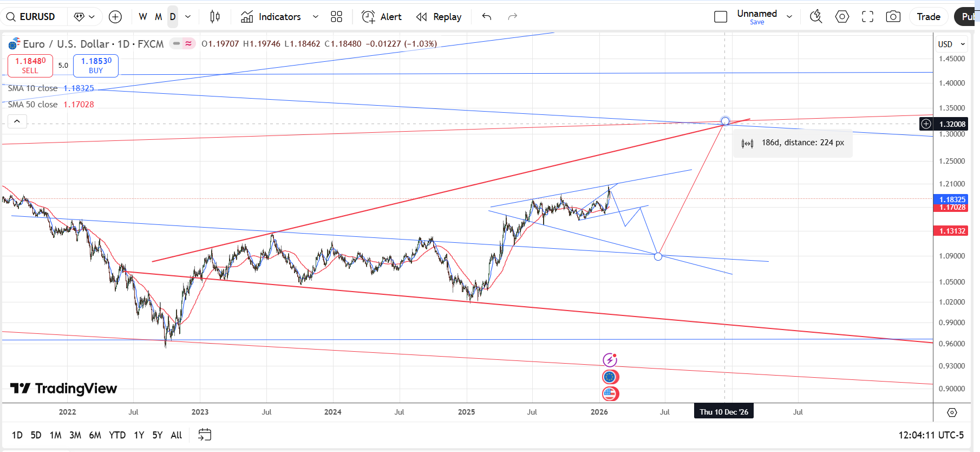Collapse the indicator legend with the chevron
Image resolution: width=980 pixels, height=452 pixels.
coord(17,121)
